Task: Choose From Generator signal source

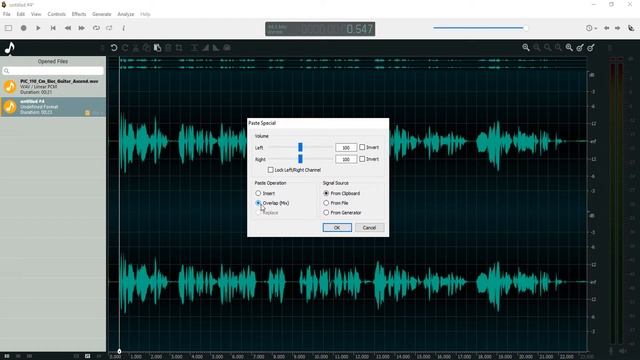Action: tap(326, 213)
